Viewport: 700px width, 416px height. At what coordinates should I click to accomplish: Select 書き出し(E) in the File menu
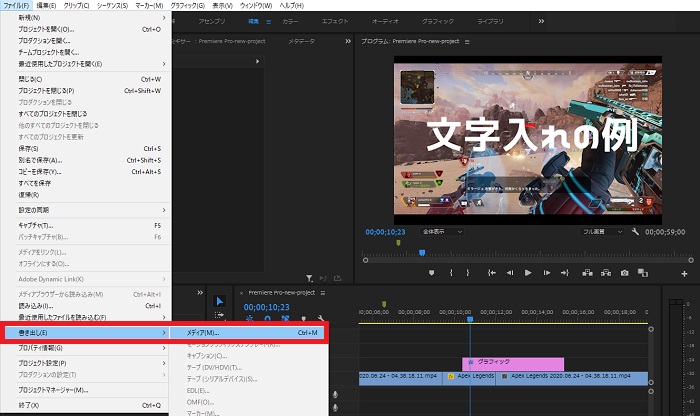86,333
